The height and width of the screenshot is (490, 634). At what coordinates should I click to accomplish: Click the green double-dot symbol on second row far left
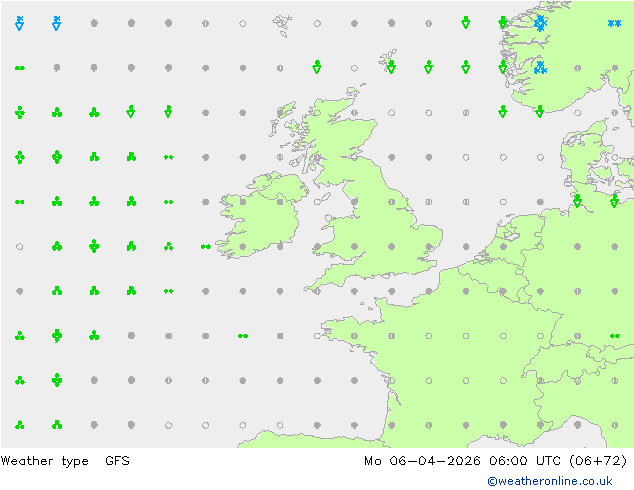(x=19, y=68)
